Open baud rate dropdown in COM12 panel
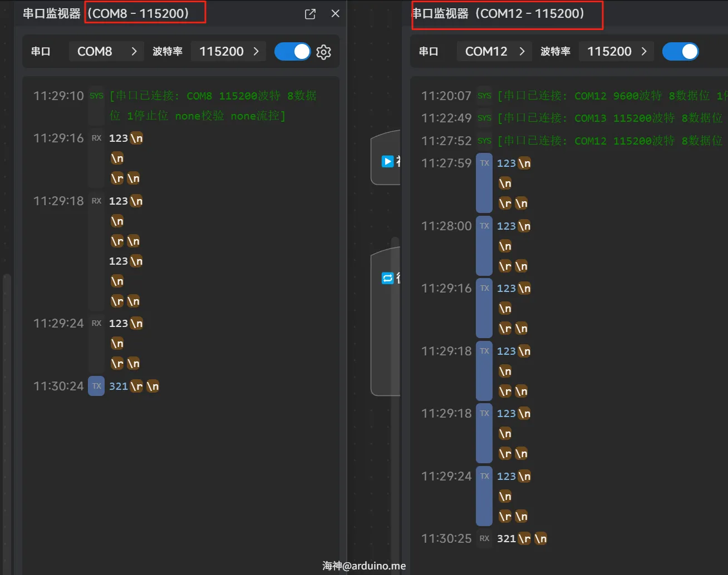Image resolution: width=728 pixels, height=575 pixels. [x=617, y=52]
